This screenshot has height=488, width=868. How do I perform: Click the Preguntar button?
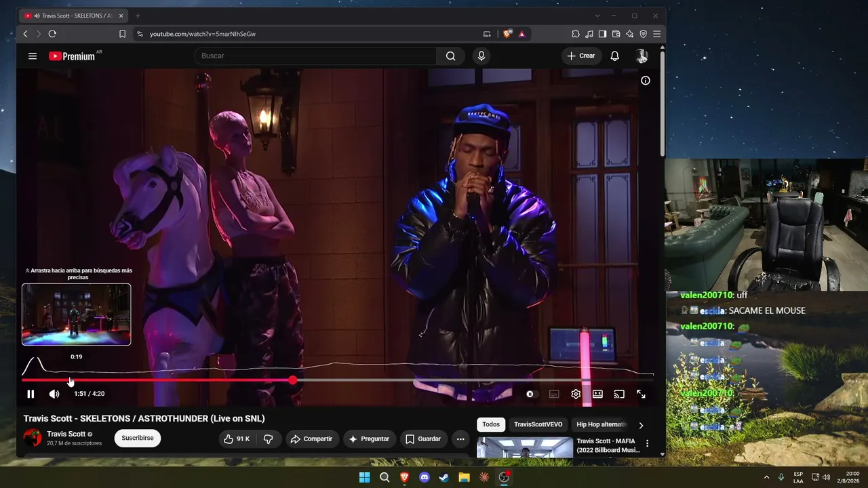click(369, 439)
